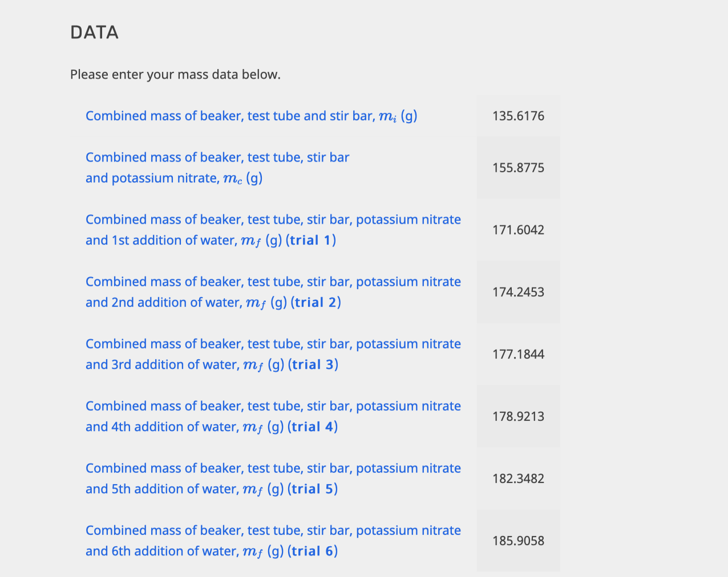Click the 5th addition of water trial 5 link
Image resolution: width=728 pixels, height=577 pixels.
click(x=273, y=478)
